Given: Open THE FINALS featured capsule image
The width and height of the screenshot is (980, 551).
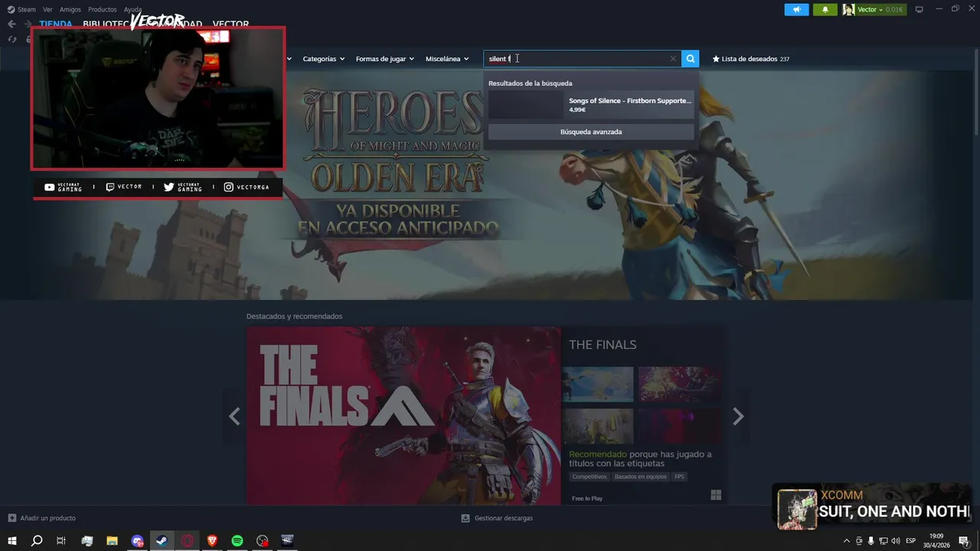Looking at the screenshot, I should tap(403, 416).
